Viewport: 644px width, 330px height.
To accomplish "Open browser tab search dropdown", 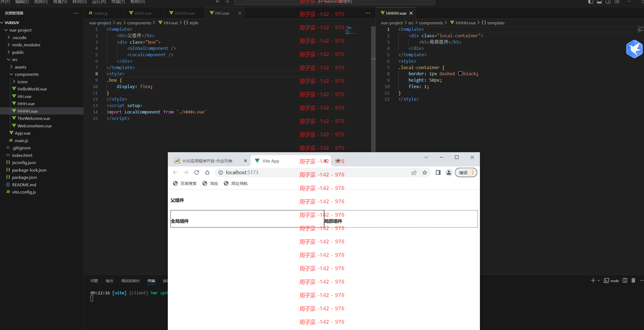I will pyautogui.click(x=426, y=157).
